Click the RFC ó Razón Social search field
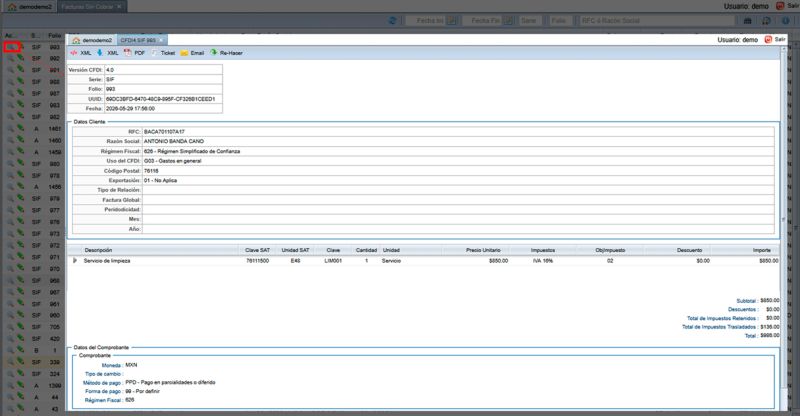The image size is (800, 416). (x=657, y=20)
